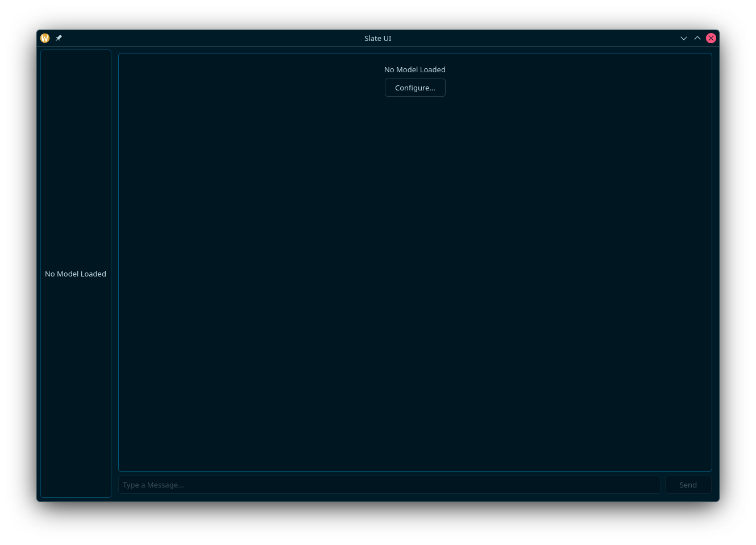The width and height of the screenshot is (756, 545).
Task: Click the chevron left of the close button
Action: click(697, 38)
